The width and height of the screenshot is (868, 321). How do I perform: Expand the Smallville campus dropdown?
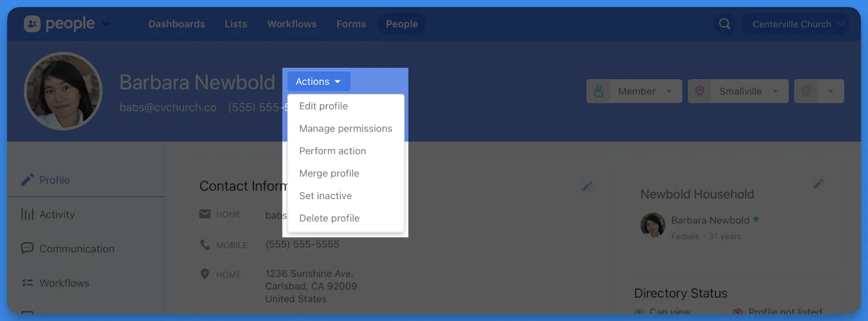738,91
